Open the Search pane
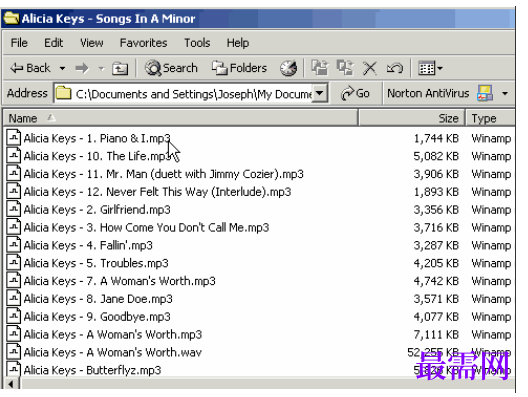This screenshot has width=528, height=397. coord(171,68)
